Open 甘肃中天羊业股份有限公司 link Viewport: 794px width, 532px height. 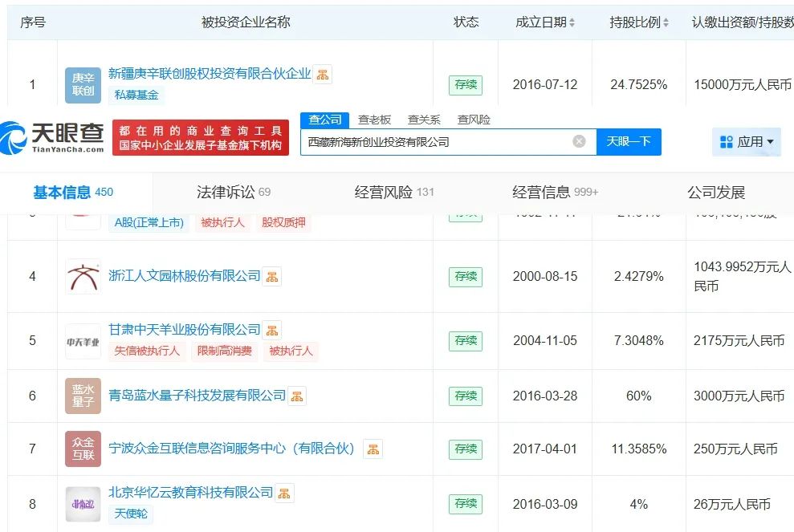click(185, 330)
